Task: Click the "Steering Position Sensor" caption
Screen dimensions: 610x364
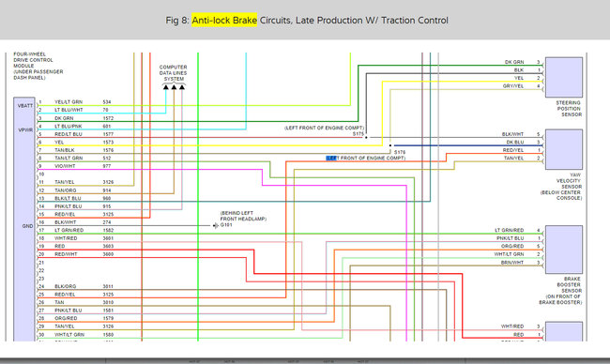Action: coord(569,109)
